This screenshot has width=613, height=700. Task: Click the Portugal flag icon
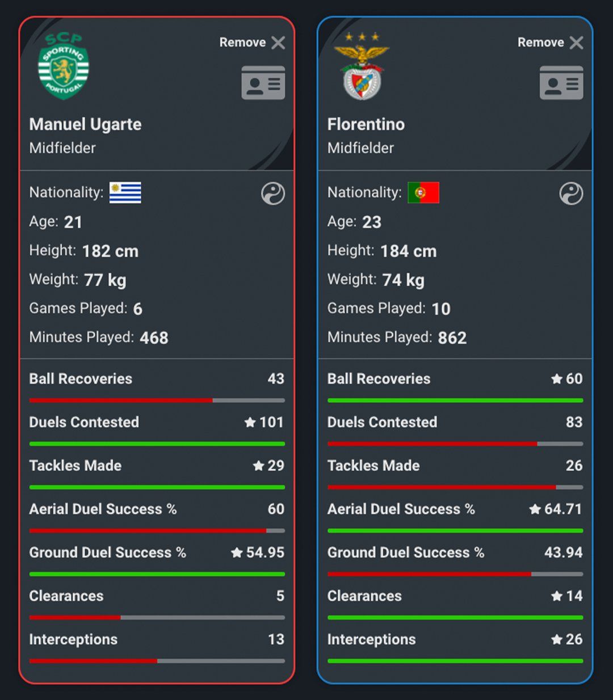click(x=423, y=193)
